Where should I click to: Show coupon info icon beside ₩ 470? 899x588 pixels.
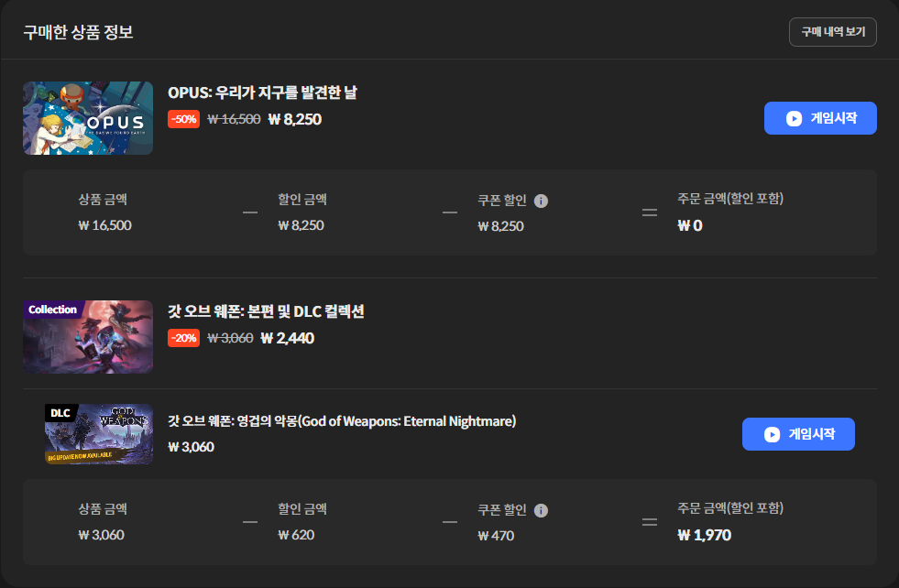tap(541, 511)
